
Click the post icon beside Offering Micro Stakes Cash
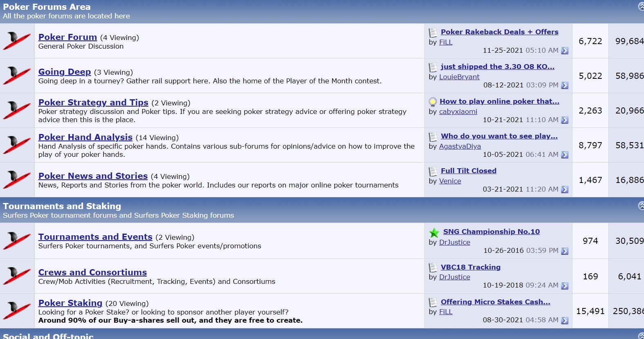pos(433,302)
